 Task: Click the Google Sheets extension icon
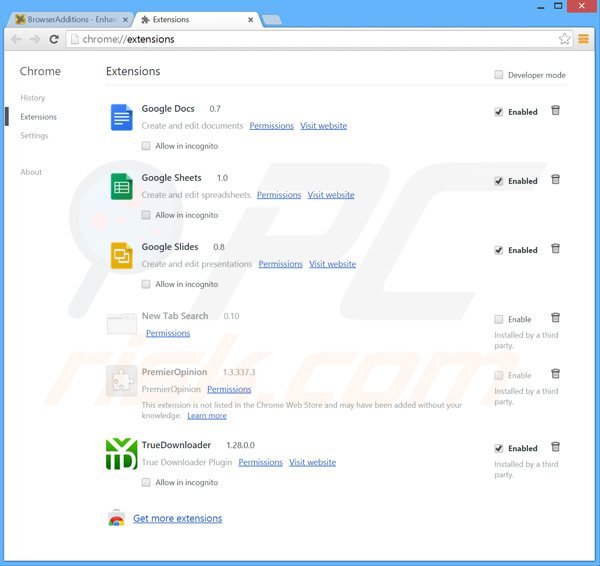tap(122, 186)
